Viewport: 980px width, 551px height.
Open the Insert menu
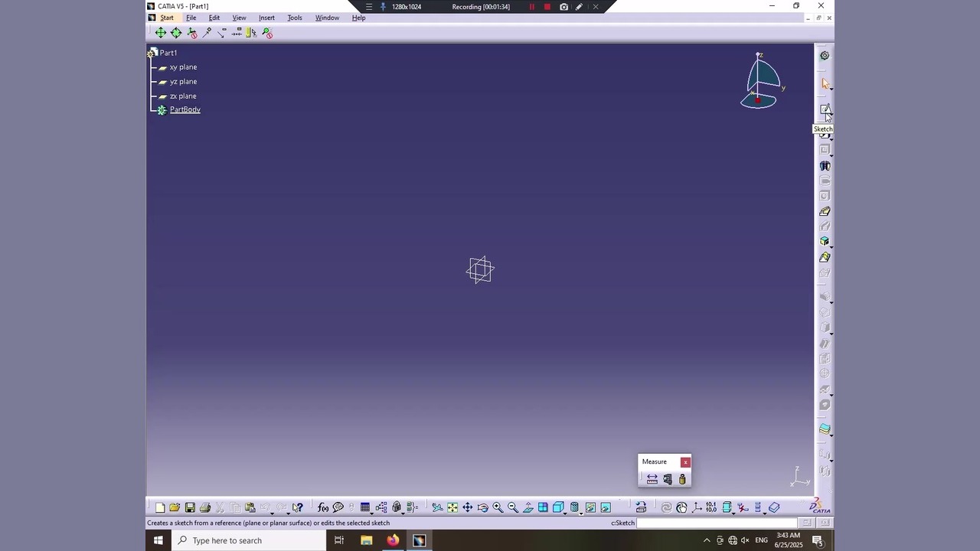coord(266,18)
